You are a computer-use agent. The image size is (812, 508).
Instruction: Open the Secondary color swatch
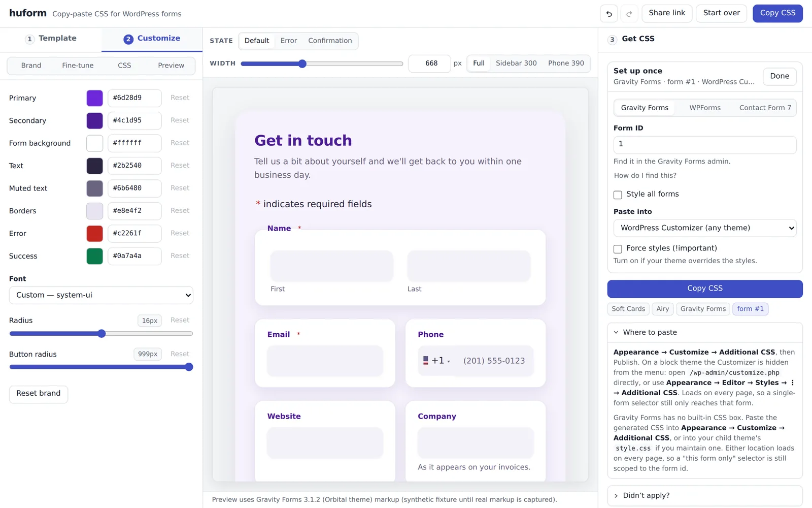tap(95, 121)
